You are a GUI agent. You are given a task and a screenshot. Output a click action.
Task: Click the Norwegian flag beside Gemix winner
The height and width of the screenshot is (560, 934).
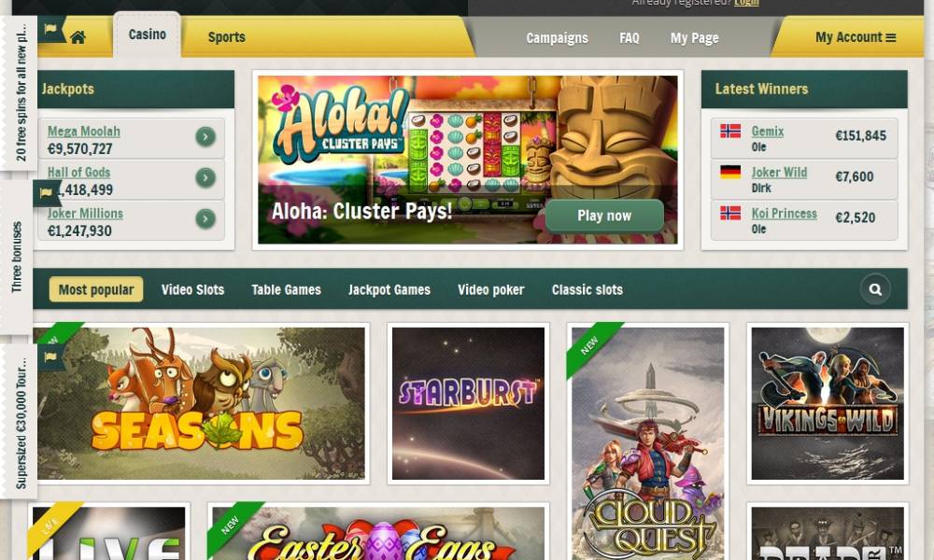tap(730, 131)
